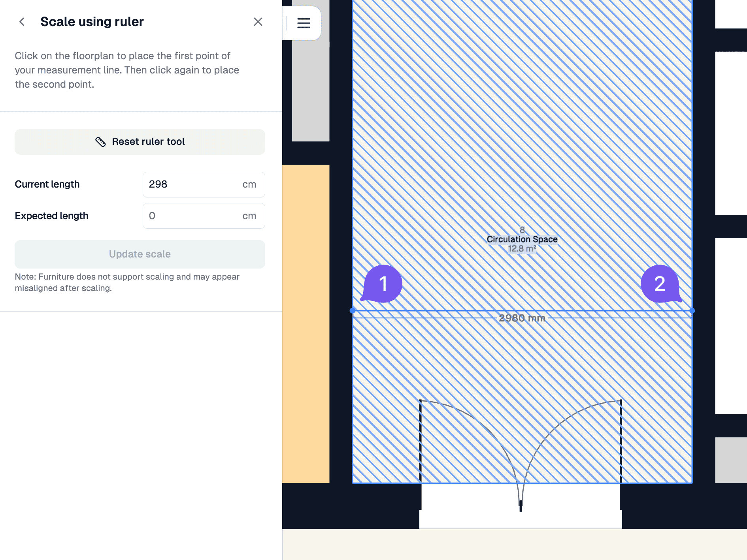Viewport: 747px width, 560px height.
Task: Click the right endpoint of the ruler line
Action: click(x=692, y=311)
